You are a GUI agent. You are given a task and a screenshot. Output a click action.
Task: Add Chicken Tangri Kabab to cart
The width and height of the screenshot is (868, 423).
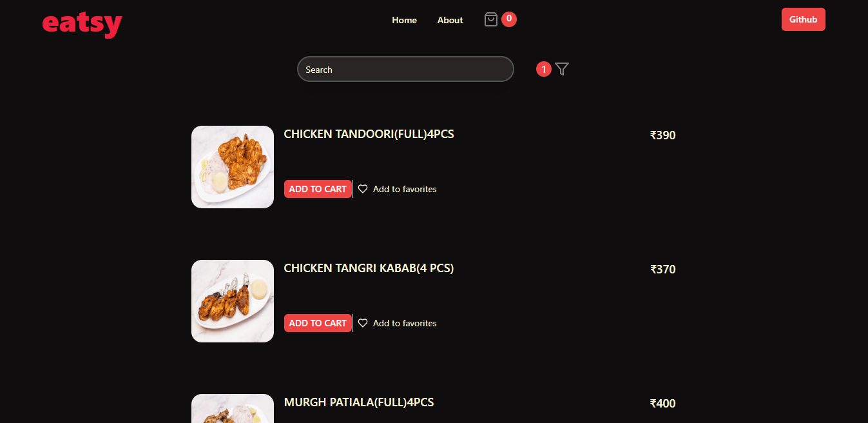click(x=318, y=323)
